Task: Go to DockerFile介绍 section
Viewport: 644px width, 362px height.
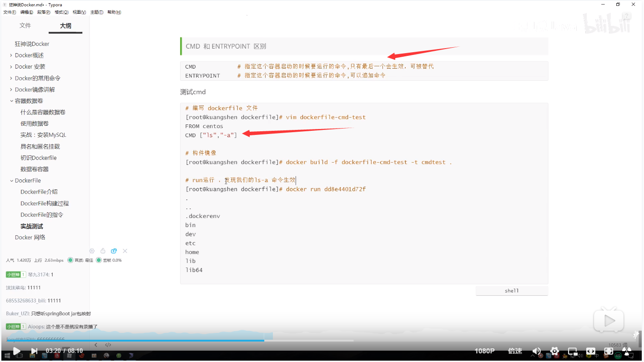Action: [39, 192]
